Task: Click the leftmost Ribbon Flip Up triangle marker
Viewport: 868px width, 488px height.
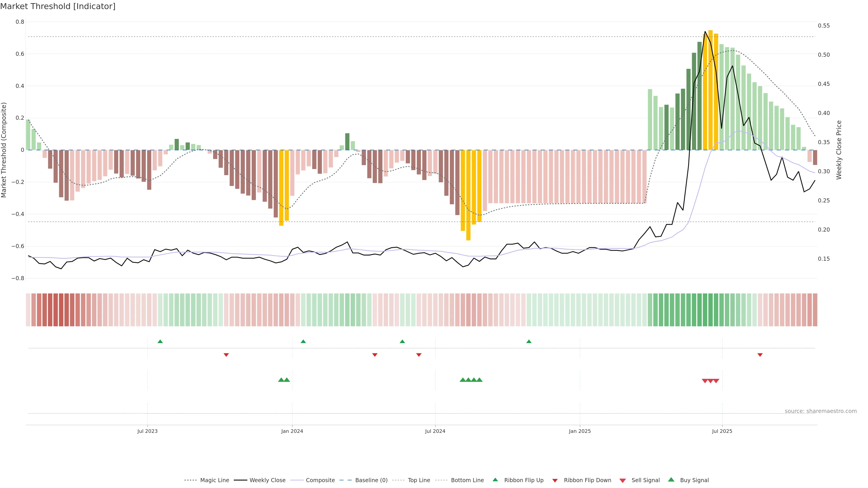Action: click(x=160, y=342)
